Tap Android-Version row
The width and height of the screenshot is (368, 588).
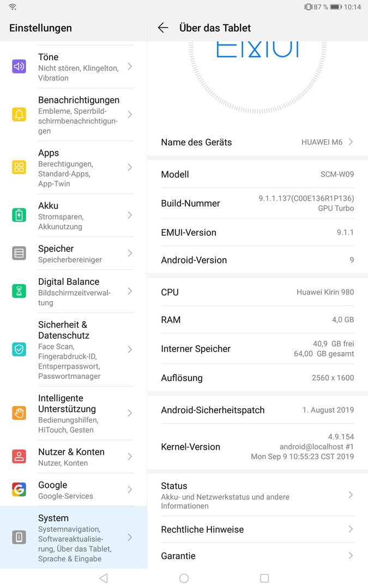(257, 260)
